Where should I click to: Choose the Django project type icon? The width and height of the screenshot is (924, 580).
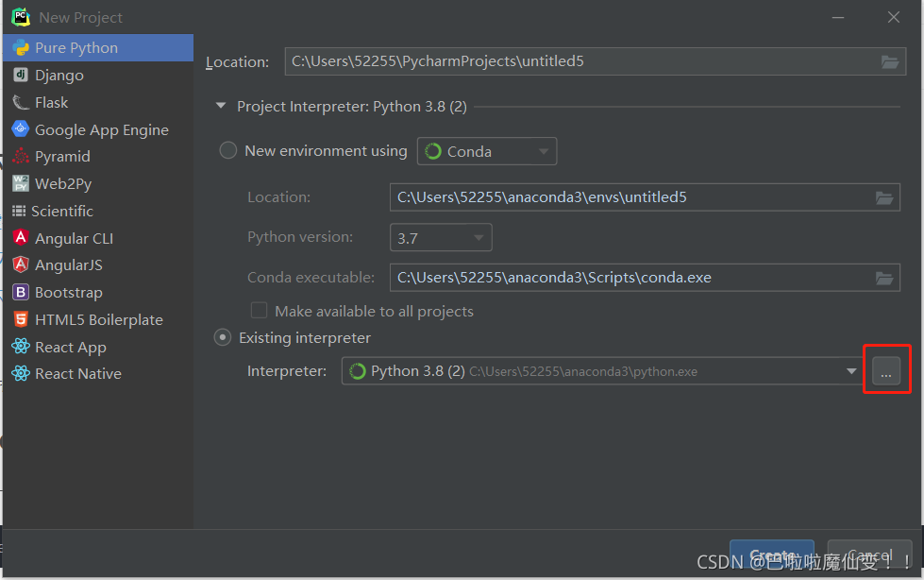coord(21,75)
